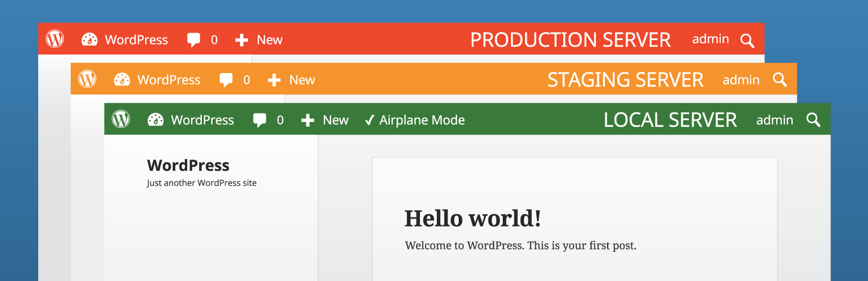The width and height of the screenshot is (868, 281).
Task: Click WordPress logo in Production Server bar
Action: click(x=55, y=39)
